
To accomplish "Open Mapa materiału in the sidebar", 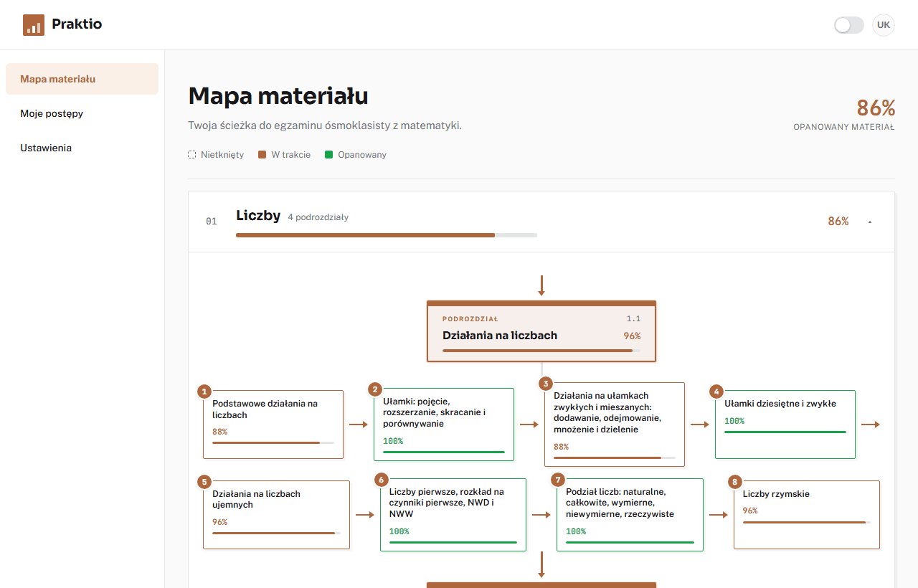I will (x=82, y=79).
